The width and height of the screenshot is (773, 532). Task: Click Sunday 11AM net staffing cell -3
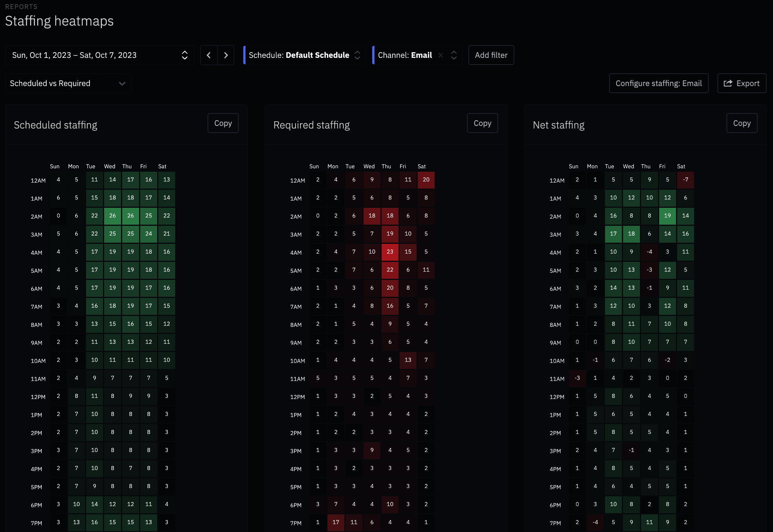point(577,378)
